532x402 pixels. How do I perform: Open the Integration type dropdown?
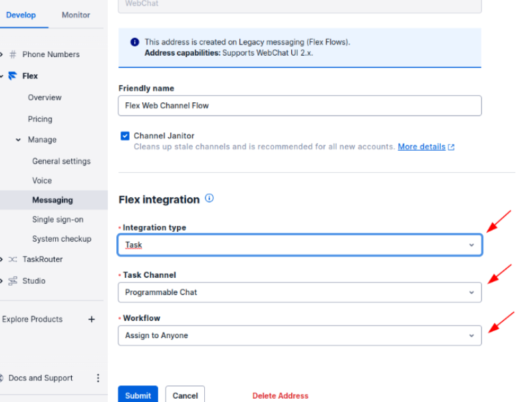tap(300, 245)
